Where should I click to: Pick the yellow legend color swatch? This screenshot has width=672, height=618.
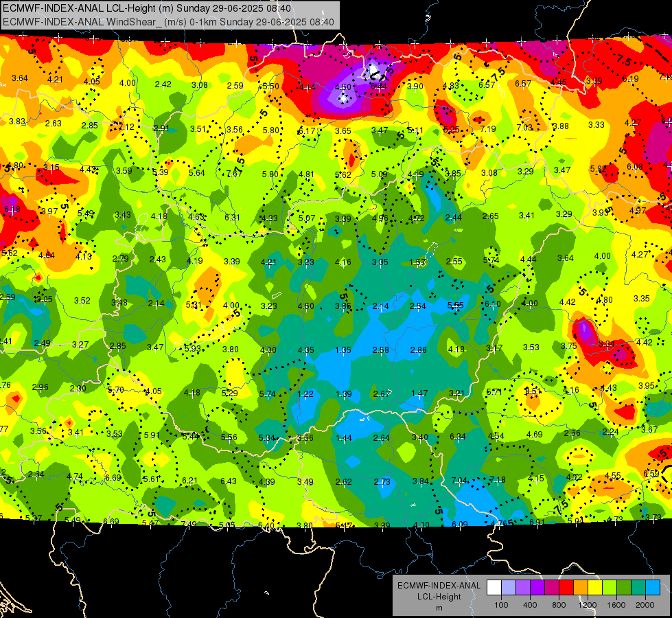pos(595,588)
